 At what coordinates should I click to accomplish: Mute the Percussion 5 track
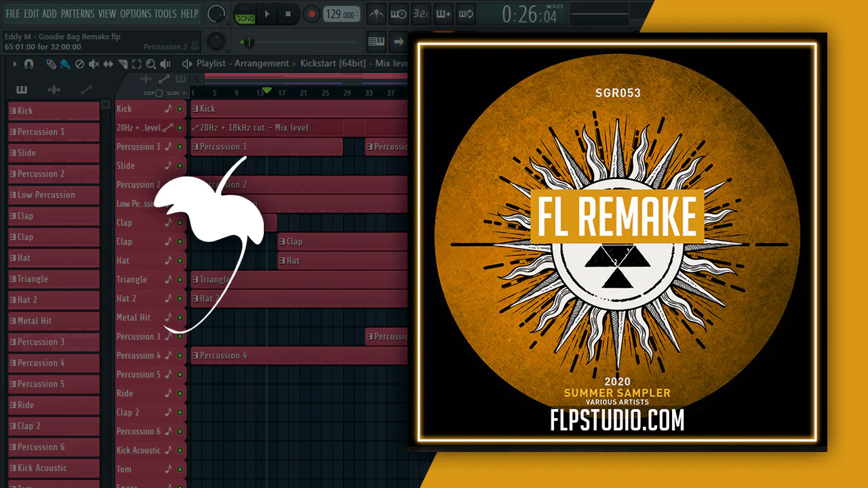pos(180,374)
